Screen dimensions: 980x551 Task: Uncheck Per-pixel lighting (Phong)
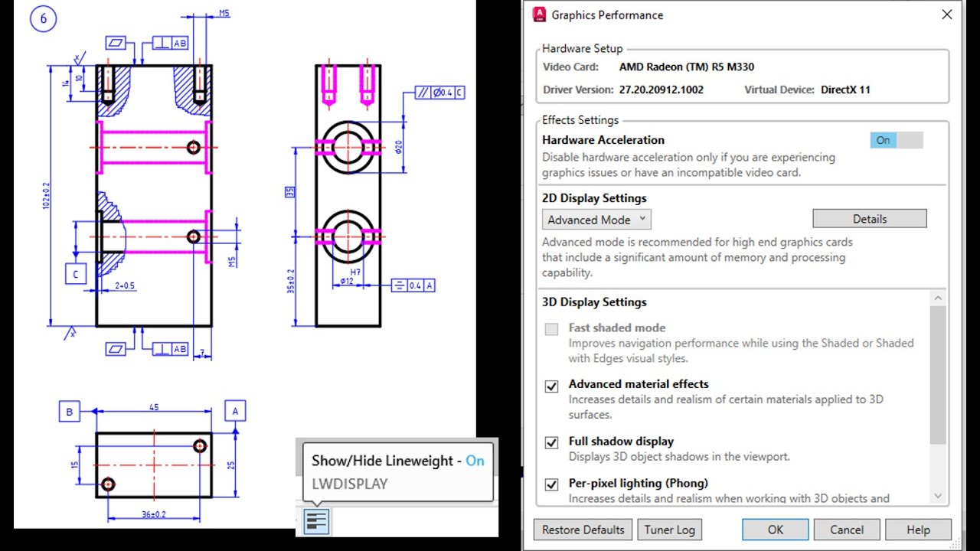tap(551, 484)
